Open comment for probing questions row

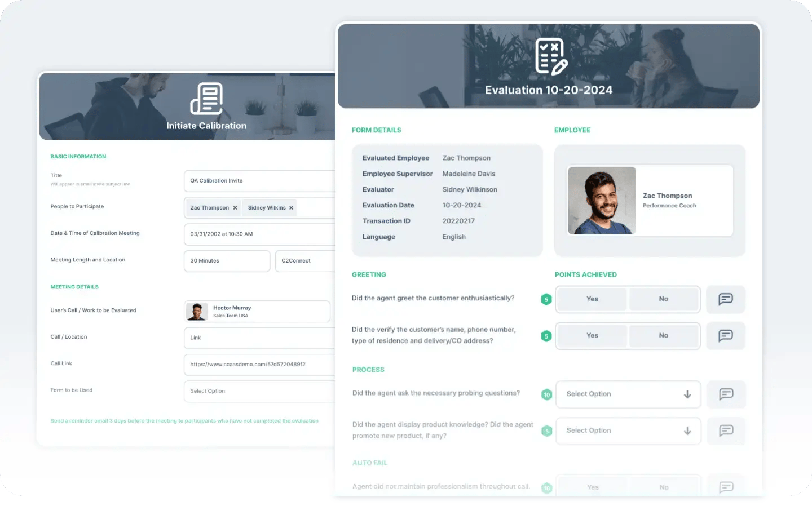pos(726,394)
